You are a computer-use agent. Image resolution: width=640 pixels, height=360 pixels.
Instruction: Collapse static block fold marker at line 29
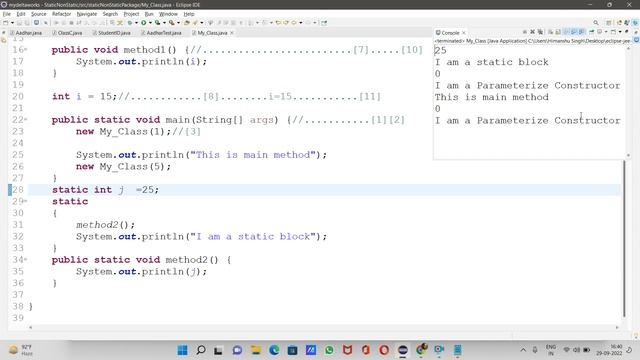[x=26, y=201]
